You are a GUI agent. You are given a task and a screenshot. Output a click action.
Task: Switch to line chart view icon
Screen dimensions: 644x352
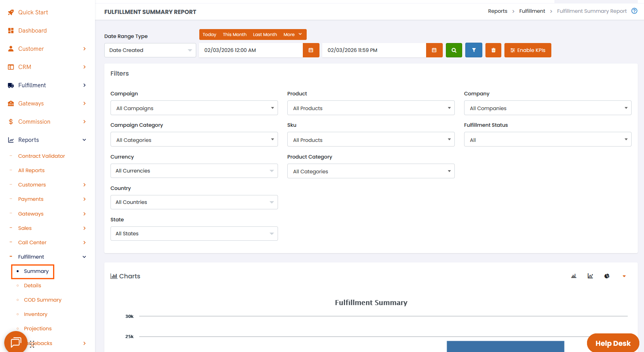coord(590,276)
